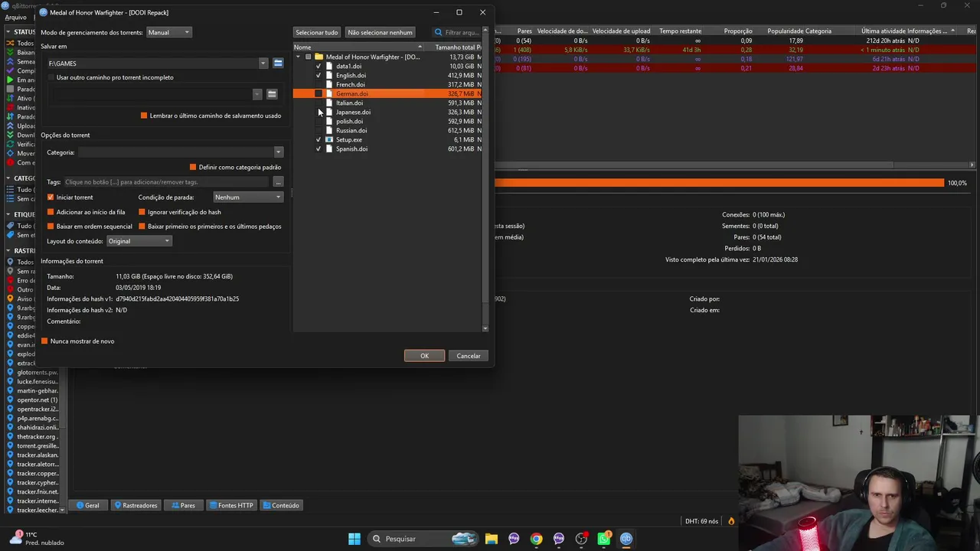This screenshot has width=980, height=551.
Task: Open the weather widget on the taskbar
Action: tap(35, 539)
